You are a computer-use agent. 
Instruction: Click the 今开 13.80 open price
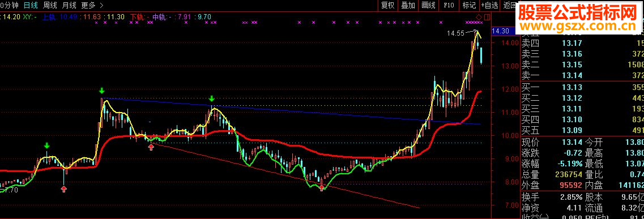pyautogui.click(x=634, y=142)
